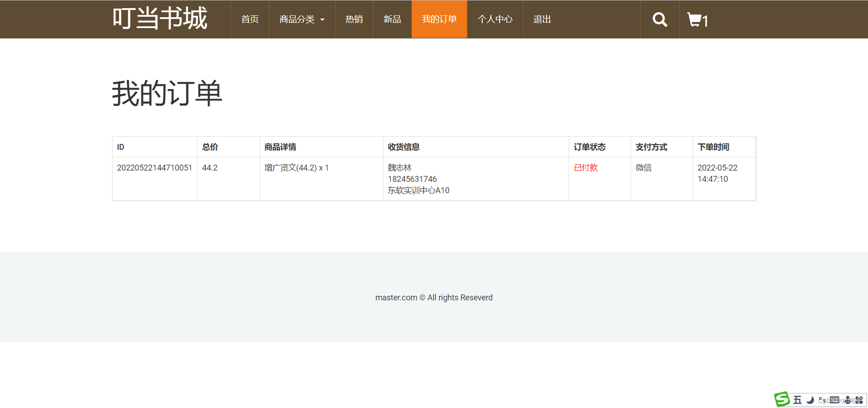The image size is (868, 408).
Task: Go to the 首页 nav item
Action: tap(250, 19)
